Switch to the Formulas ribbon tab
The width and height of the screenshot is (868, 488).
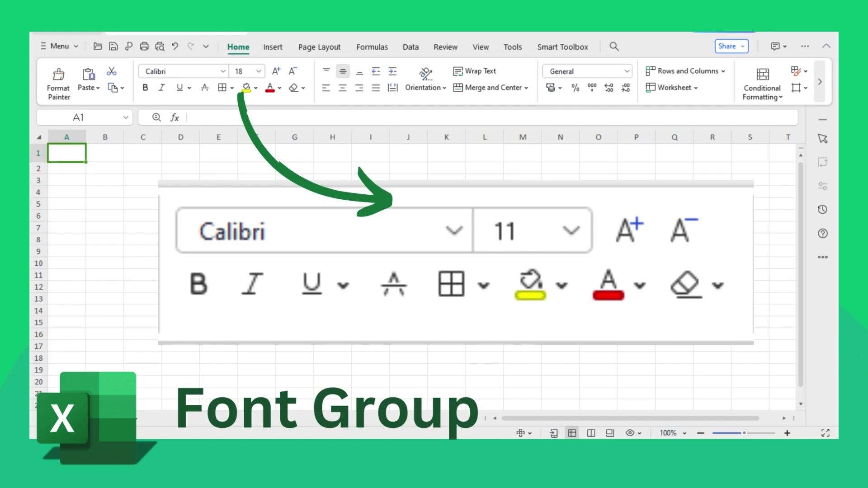tap(372, 47)
